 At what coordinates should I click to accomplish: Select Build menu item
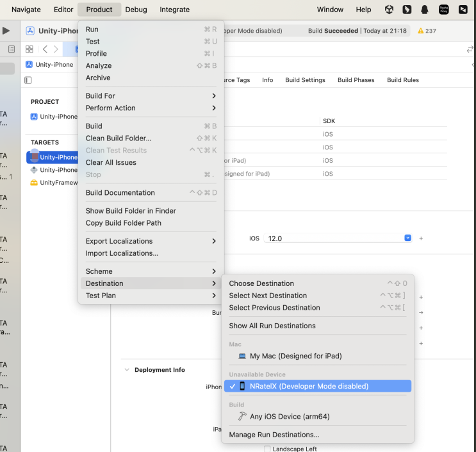coord(151,126)
